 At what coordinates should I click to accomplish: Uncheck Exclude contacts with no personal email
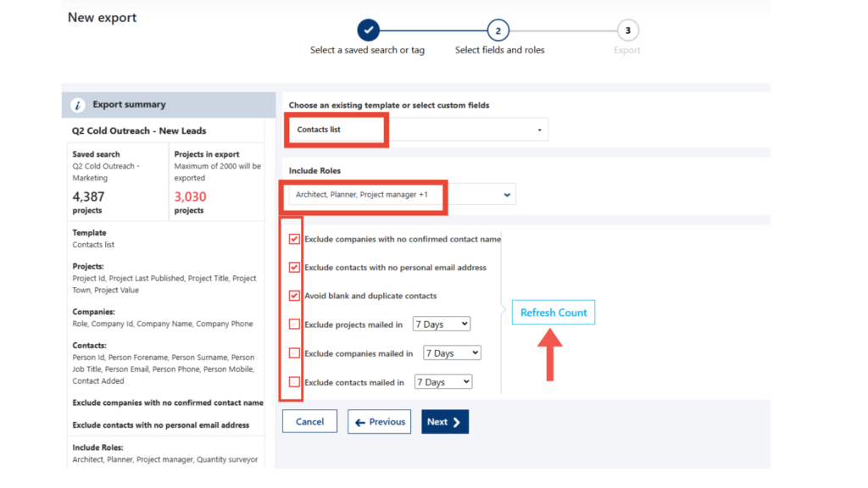pos(294,268)
